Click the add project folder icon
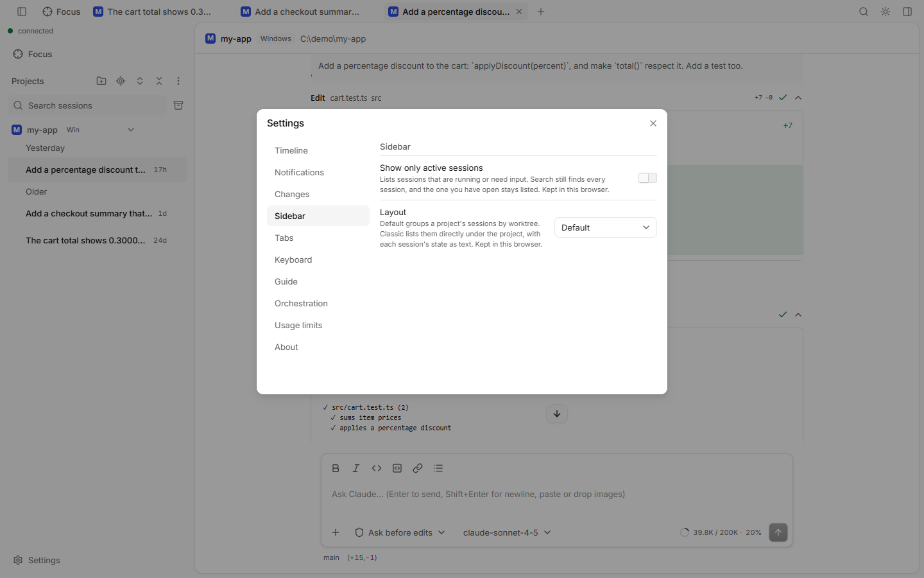Image resolution: width=924 pixels, height=578 pixels. point(101,81)
